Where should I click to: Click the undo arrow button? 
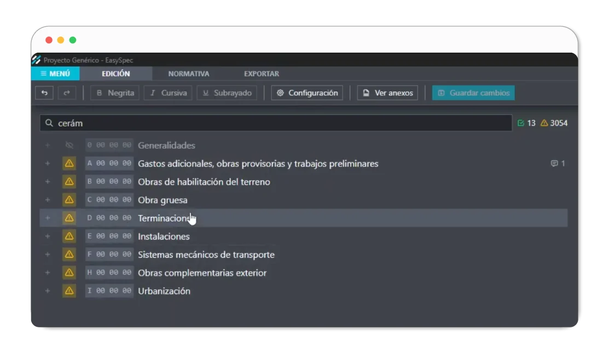click(44, 93)
